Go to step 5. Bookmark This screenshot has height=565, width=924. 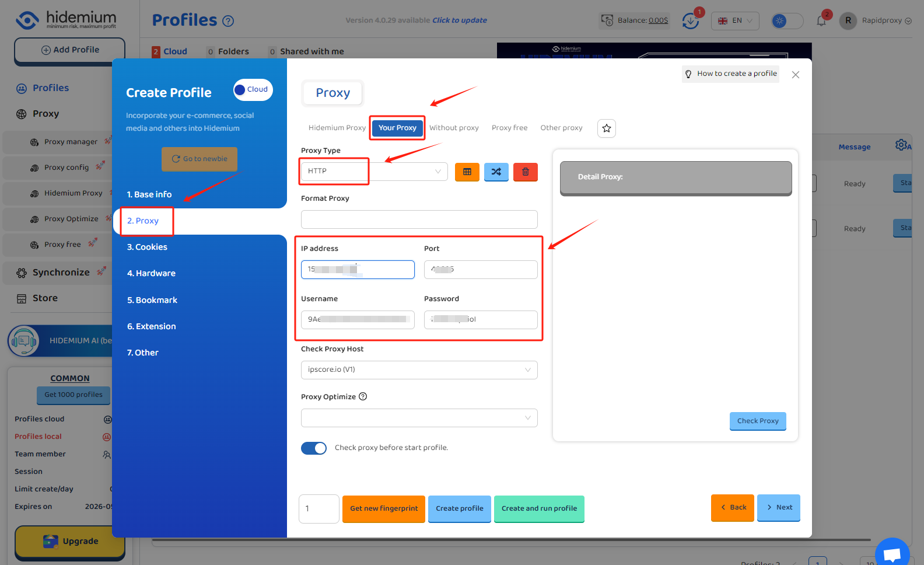click(x=152, y=300)
